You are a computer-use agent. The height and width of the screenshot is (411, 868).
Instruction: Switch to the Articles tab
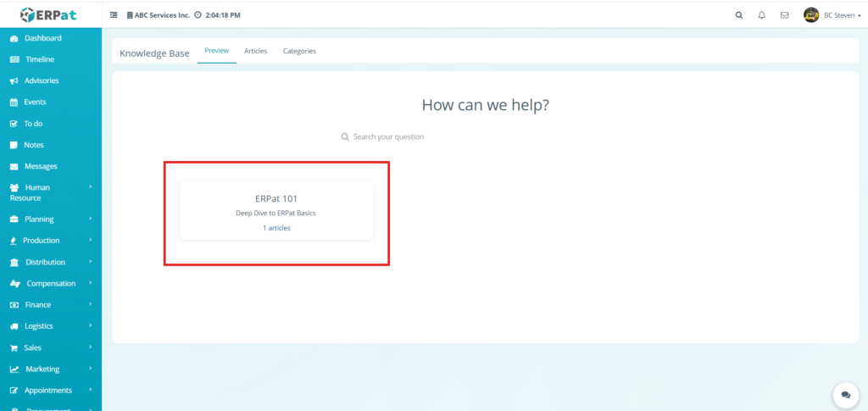tap(255, 51)
